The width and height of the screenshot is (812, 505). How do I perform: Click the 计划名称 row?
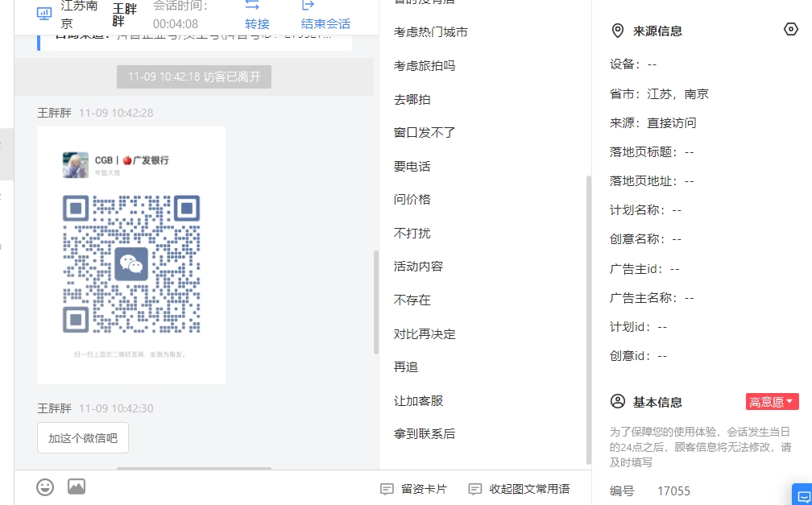point(646,209)
